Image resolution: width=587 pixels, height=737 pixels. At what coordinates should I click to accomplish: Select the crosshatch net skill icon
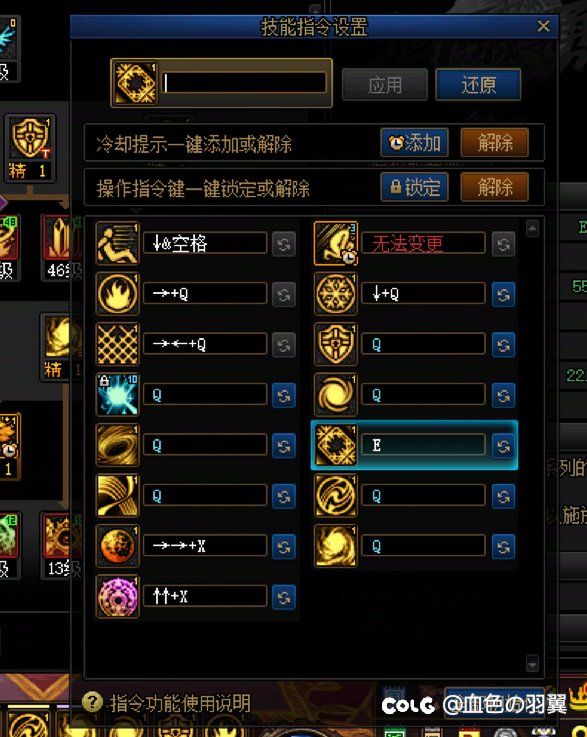[x=117, y=345]
